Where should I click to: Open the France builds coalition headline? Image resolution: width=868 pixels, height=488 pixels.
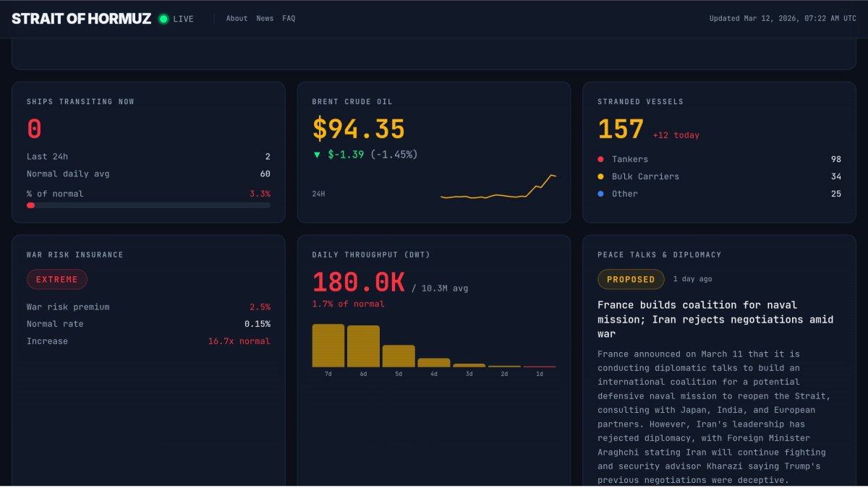point(715,319)
